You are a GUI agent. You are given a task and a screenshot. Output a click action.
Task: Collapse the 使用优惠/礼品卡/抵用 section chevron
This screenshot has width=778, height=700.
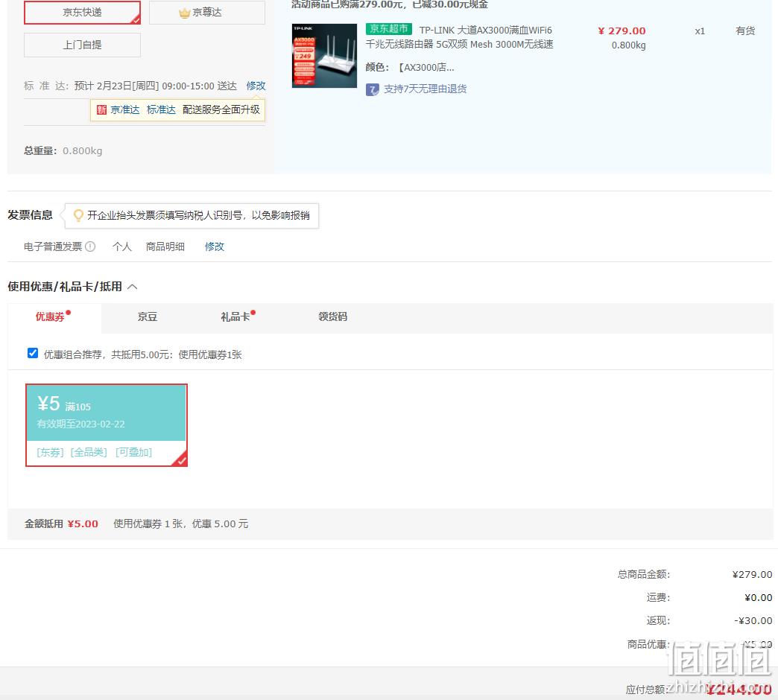click(x=133, y=287)
